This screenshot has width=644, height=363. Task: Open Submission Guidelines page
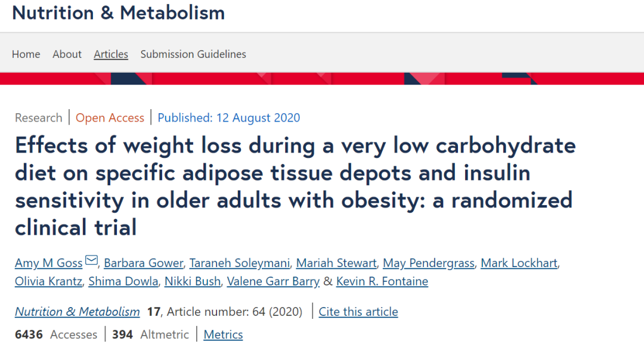point(193,54)
